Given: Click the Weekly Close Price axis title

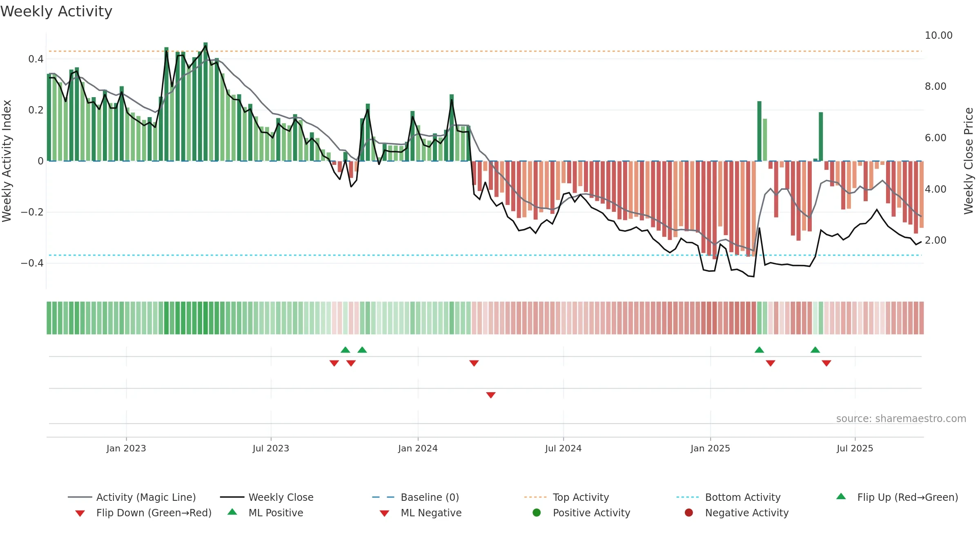Looking at the screenshot, I should point(969,161).
